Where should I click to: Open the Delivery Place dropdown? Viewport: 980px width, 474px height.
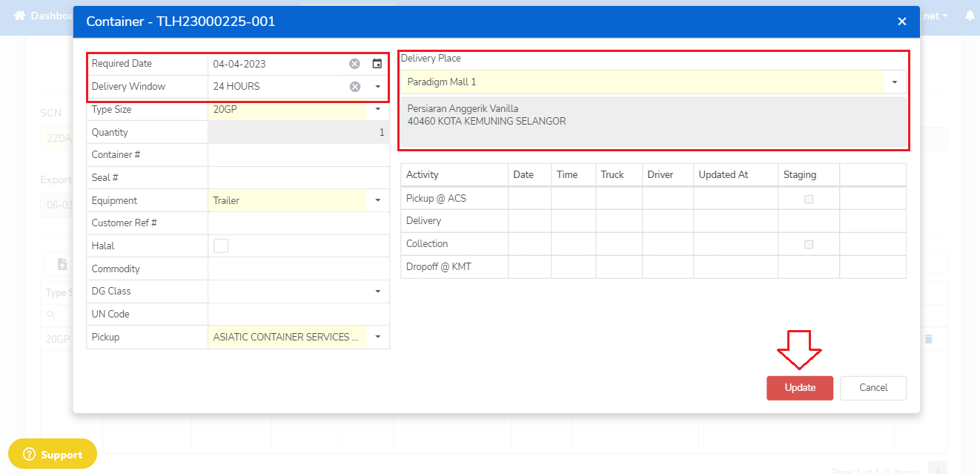(894, 82)
